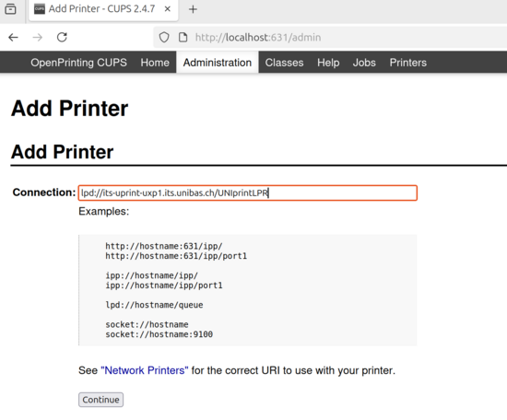The height and width of the screenshot is (420, 507).
Task: Click the Continue button
Action: (x=100, y=400)
